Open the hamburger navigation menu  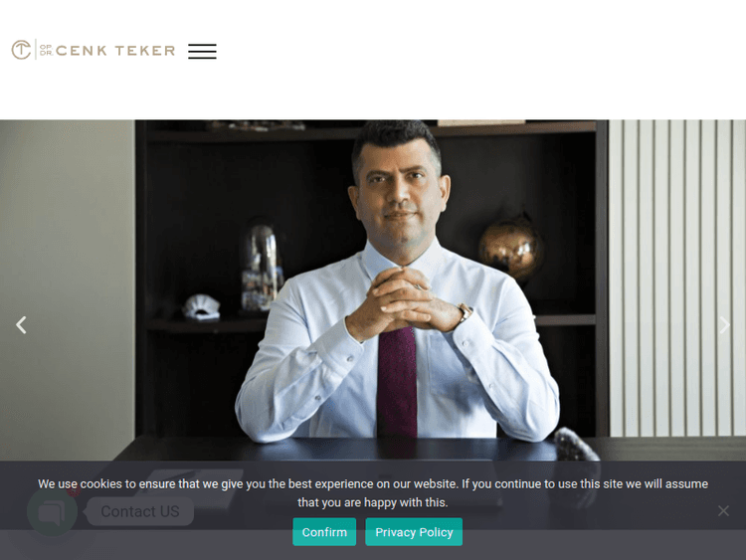202,51
